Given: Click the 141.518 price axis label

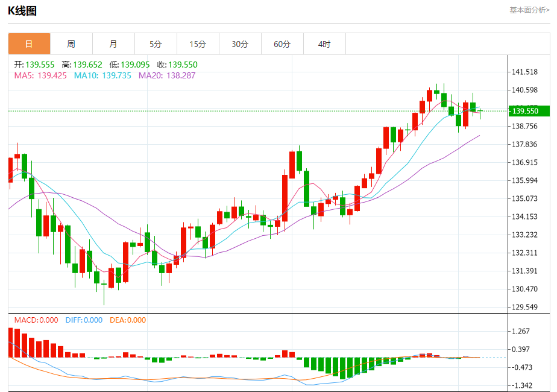Looking at the screenshot, I should coord(524,72).
